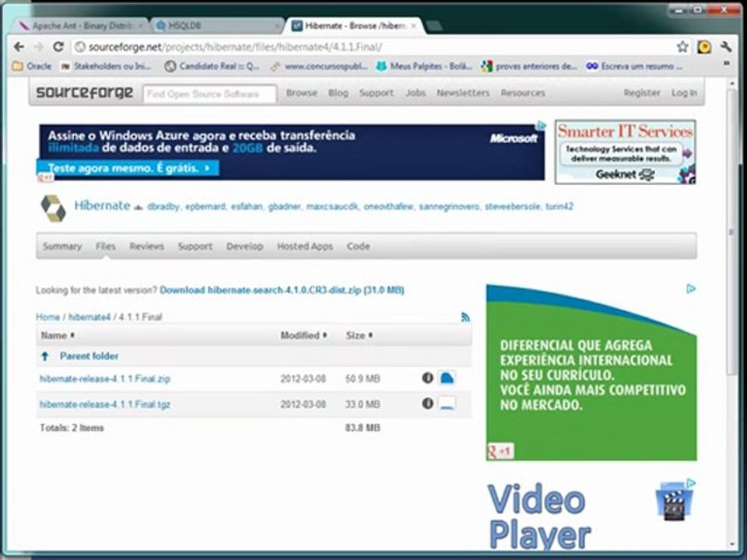Viewport: 747px width, 560px height.
Task: Open the wrench settings menu
Action: pos(726,47)
